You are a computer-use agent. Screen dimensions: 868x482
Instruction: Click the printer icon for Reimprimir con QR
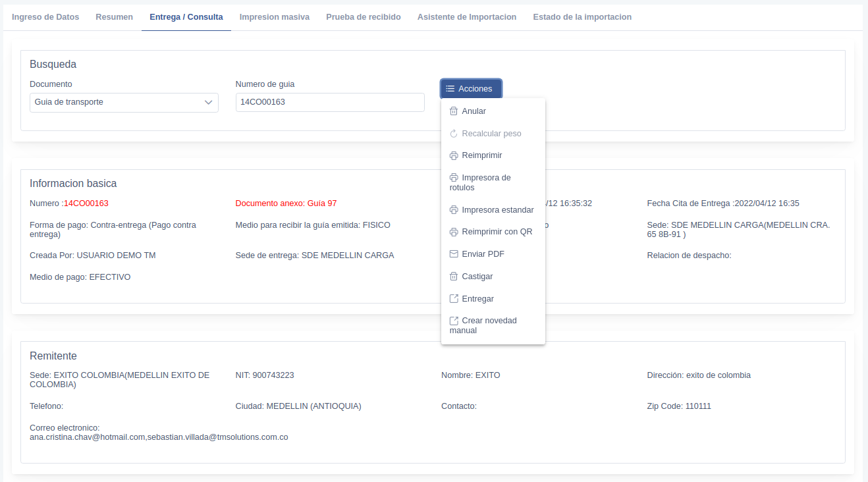[453, 232]
